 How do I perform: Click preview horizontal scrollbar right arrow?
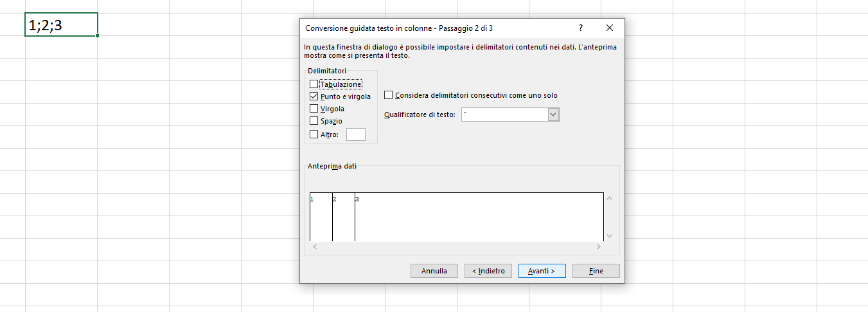point(599,247)
